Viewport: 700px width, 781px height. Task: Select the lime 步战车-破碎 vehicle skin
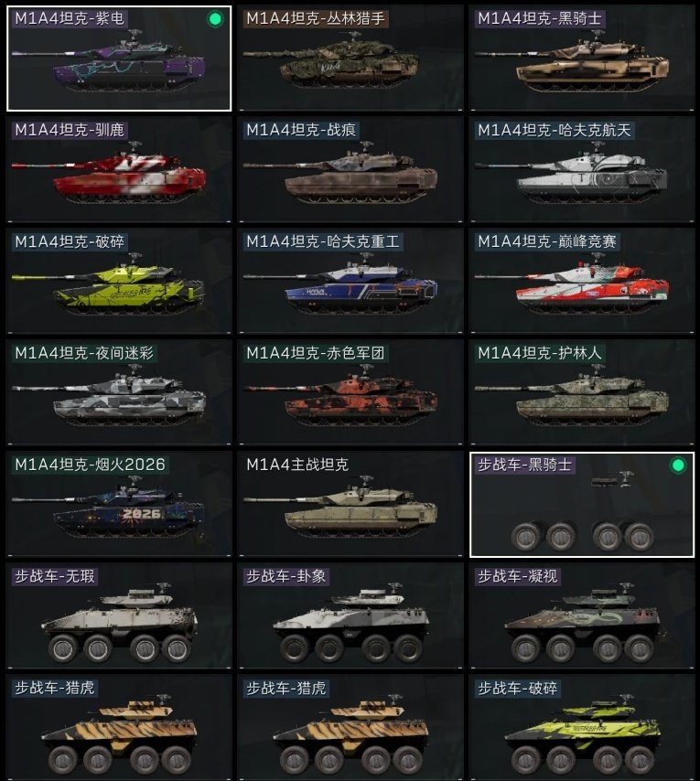[582, 727]
